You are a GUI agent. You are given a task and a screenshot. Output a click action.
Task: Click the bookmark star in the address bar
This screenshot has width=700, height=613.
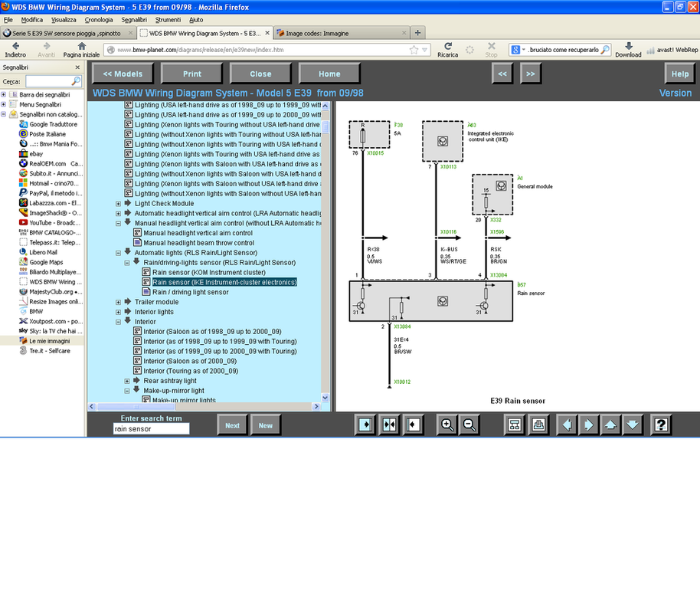click(414, 50)
